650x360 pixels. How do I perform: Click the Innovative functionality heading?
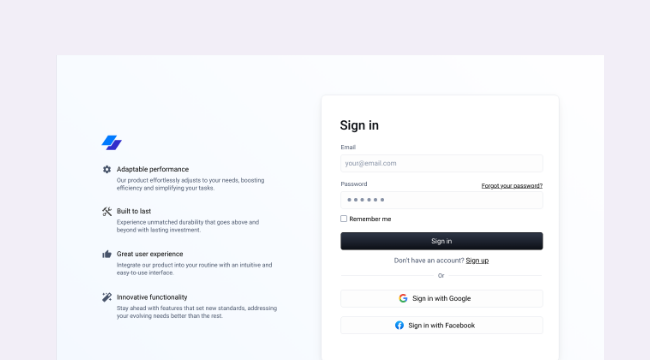click(152, 297)
